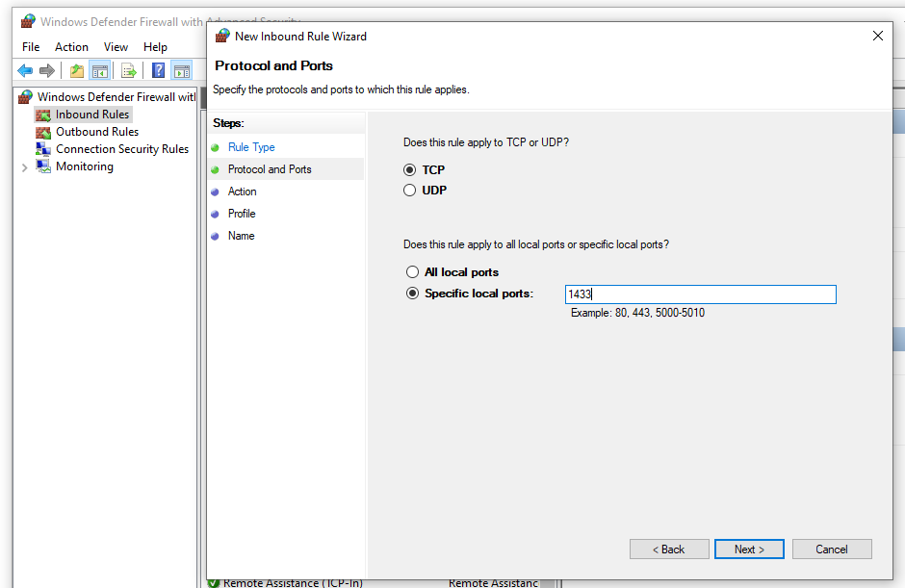Click the Back arrow toolbar icon
This screenshot has width=905, height=588.
click(x=25, y=71)
